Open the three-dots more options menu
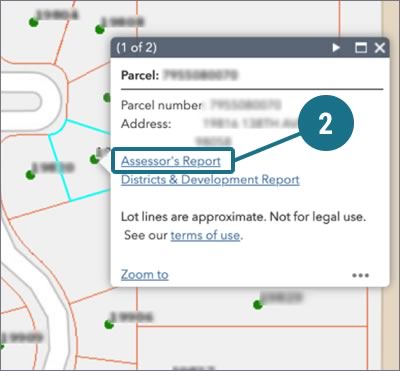This screenshot has width=400, height=371. [x=360, y=275]
